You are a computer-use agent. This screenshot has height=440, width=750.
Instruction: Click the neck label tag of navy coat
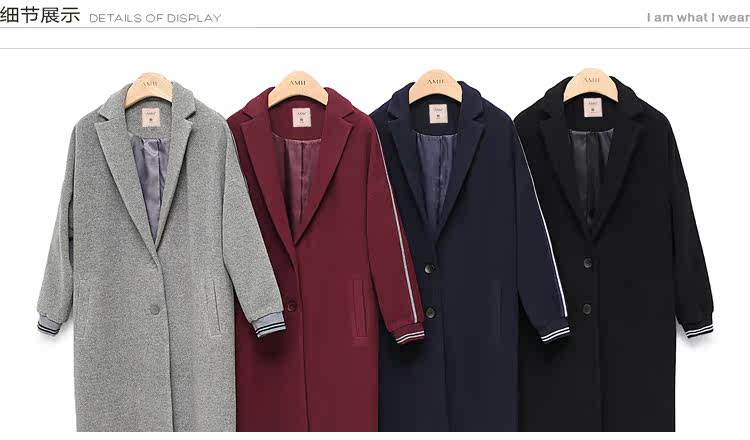(x=438, y=114)
